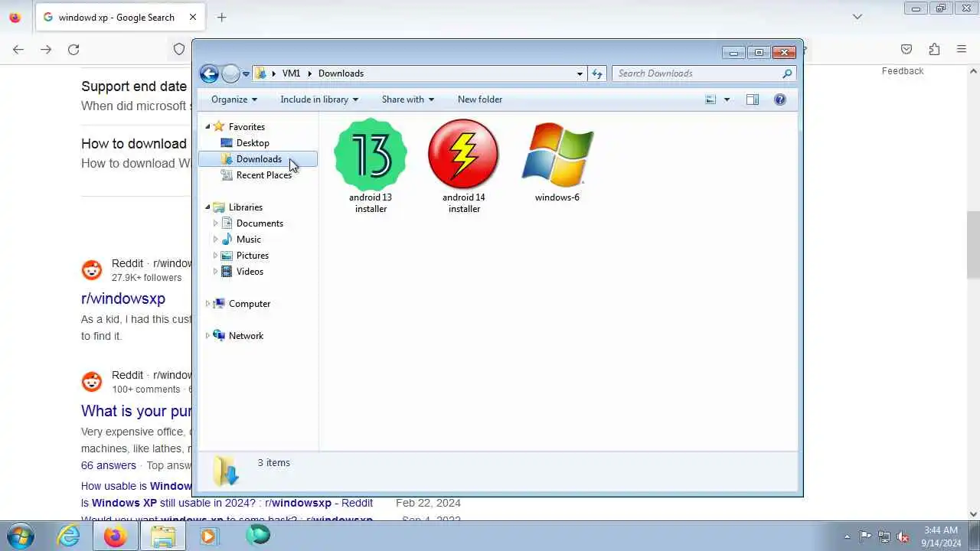The image size is (980, 551).
Task: Open the taskbar clock showing 3:44 AM
Action: [941, 536]
